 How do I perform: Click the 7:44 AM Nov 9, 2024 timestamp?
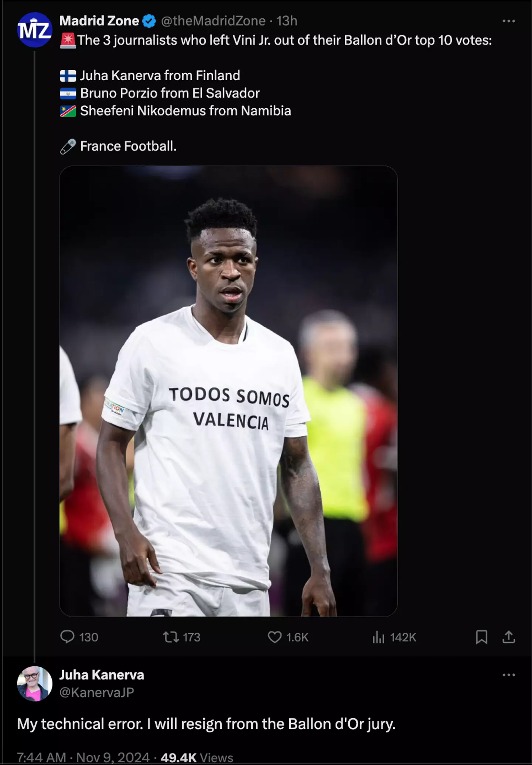(83, 757)
